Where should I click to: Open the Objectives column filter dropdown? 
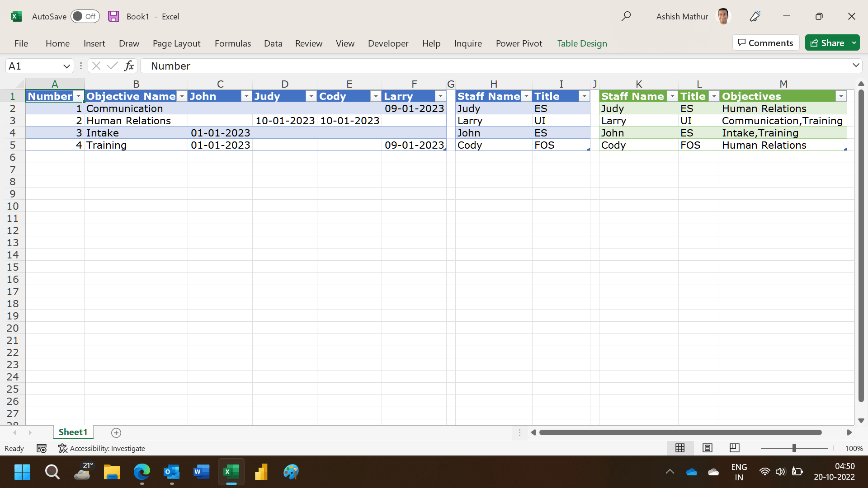pyautogui.click(x=841, y=96)
